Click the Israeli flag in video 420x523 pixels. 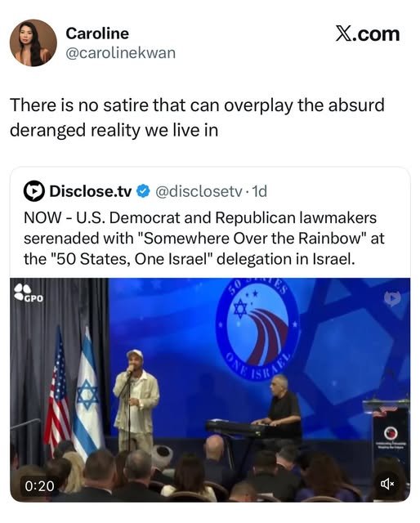click(87, 391)
